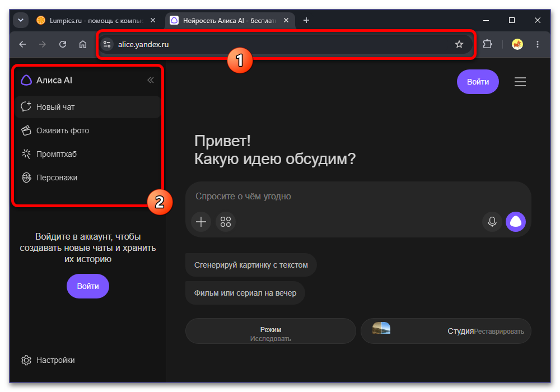Screen dimensions: 560x392
Task: Close the Нейросеть Алиса AI tab
Action: pos(286,20)
